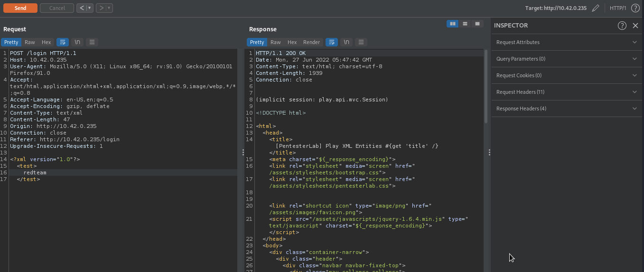This screenshot has height=272, width=644.
Task: Select the Pretty tab in Request pane
Action: pos(11,42)
